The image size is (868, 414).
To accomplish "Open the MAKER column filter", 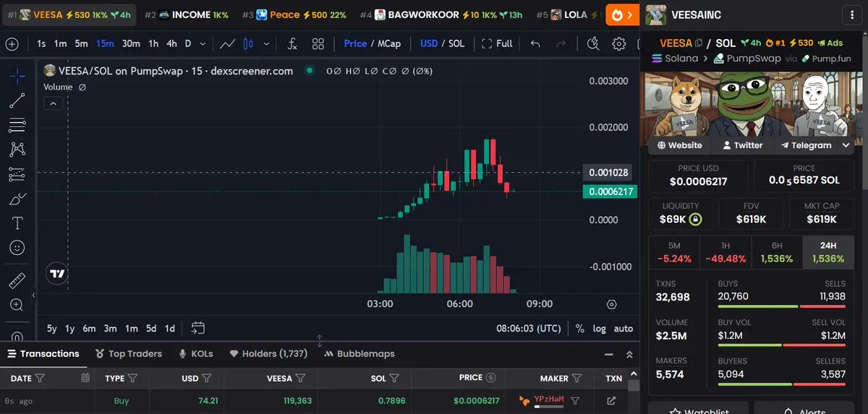I will [576, 378].
